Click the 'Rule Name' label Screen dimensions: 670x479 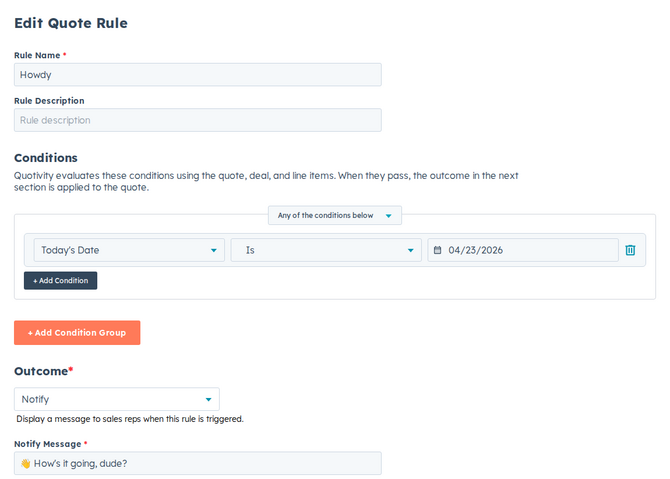37,55
